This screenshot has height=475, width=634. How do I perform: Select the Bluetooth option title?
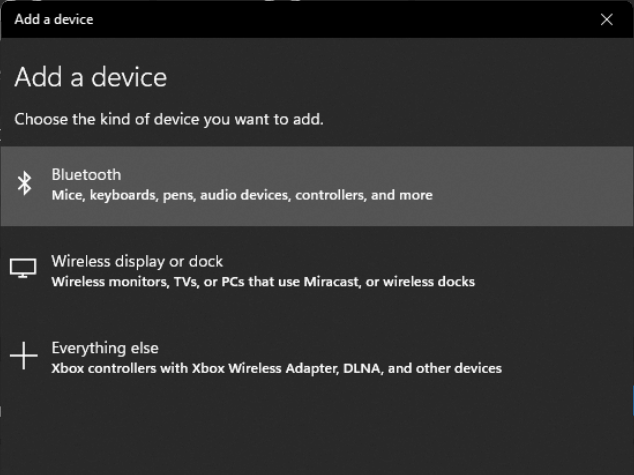pos(86,175)
